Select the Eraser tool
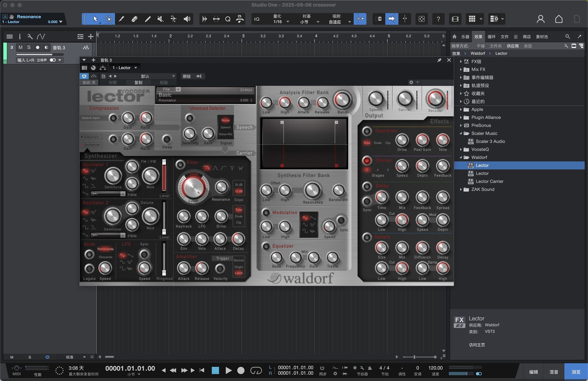588x381 pixels. click(134, 19)
